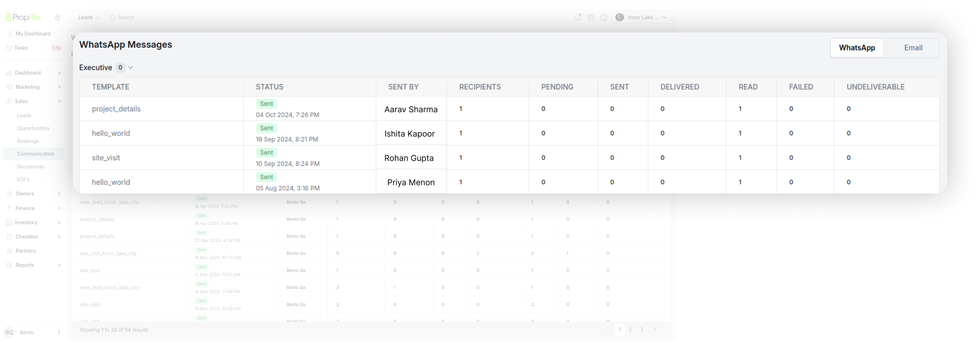
Task: Expand the Finance sidebar section
Action: 59,208
